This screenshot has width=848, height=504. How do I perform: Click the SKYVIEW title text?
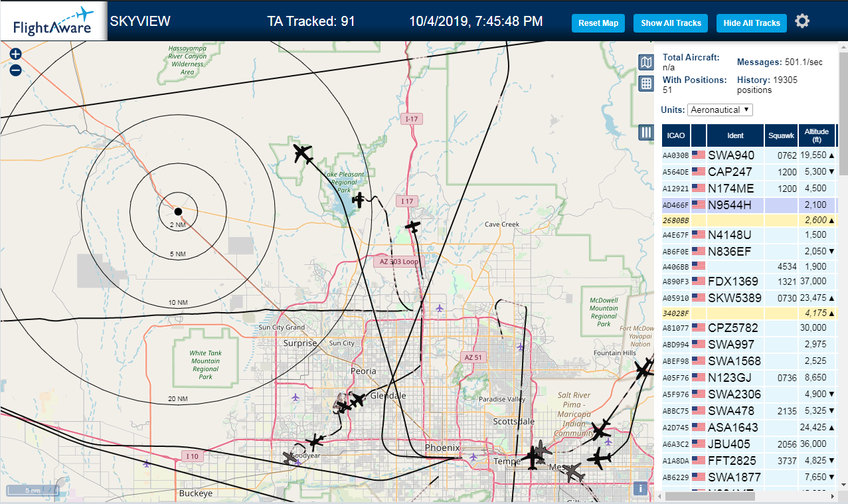(x=140, y=21)
